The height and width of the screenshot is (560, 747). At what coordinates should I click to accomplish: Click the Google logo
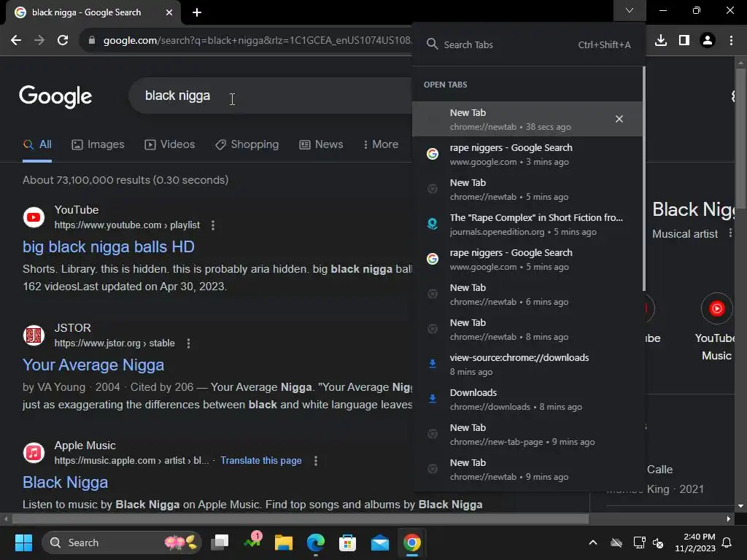55,97
